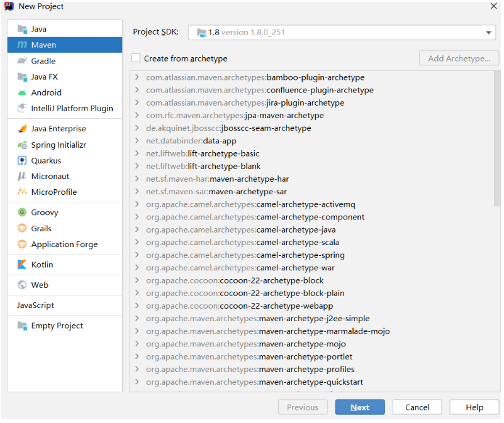Select the Android robot icon
Image resolution: width=504 pixels, height=423 pixels.
coord(22,92)
